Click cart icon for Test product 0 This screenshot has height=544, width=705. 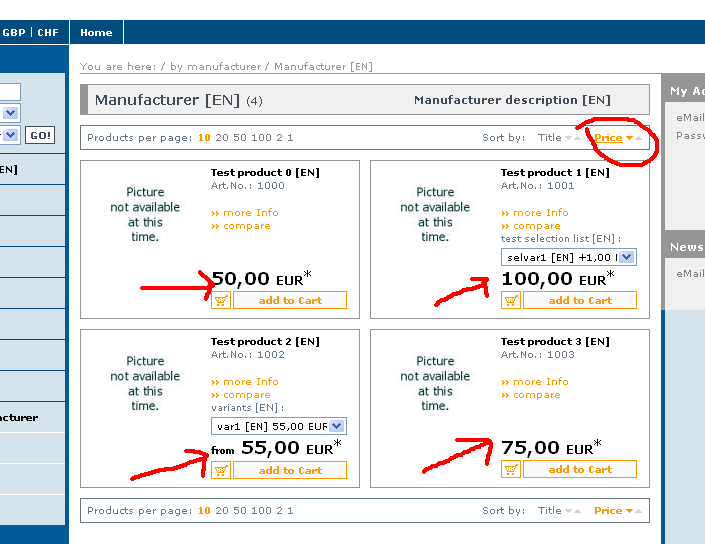[x=221, y=300]
